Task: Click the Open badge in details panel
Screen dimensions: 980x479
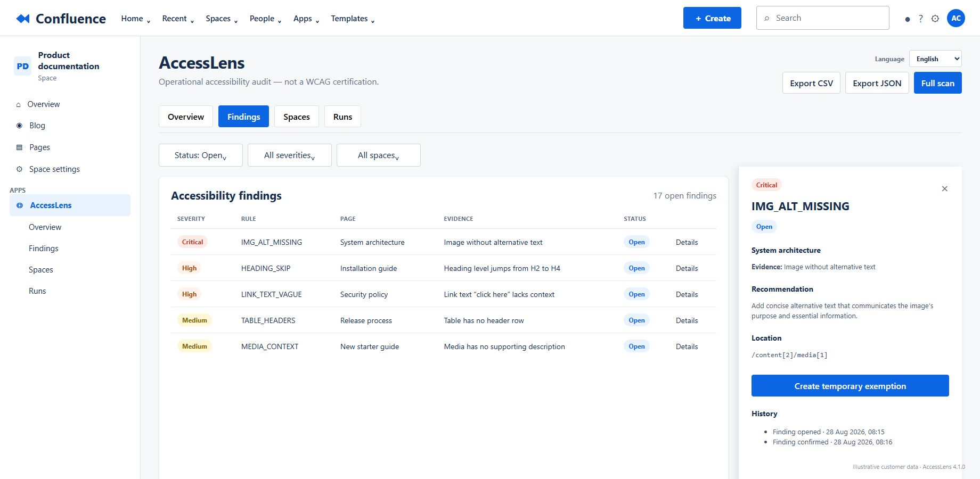Action: tap(764, 227)
